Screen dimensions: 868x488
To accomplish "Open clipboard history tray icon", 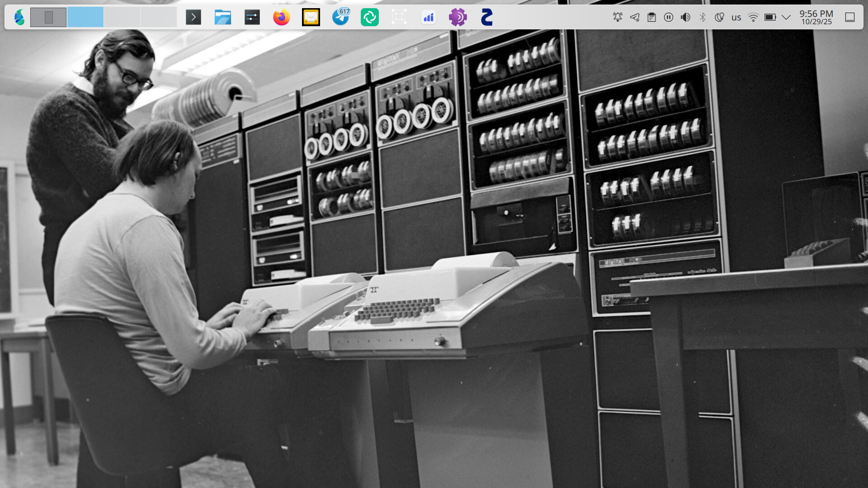I will (651, 17).
